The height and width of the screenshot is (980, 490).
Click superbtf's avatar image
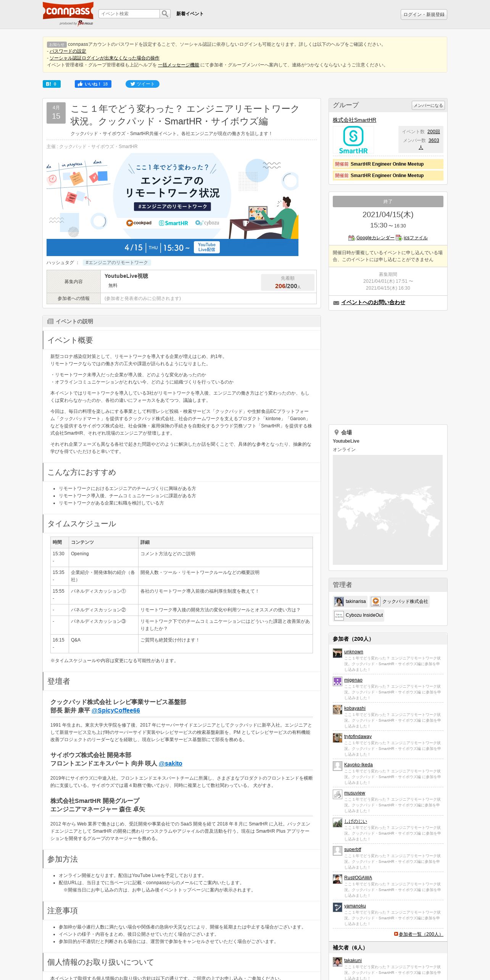337,851
